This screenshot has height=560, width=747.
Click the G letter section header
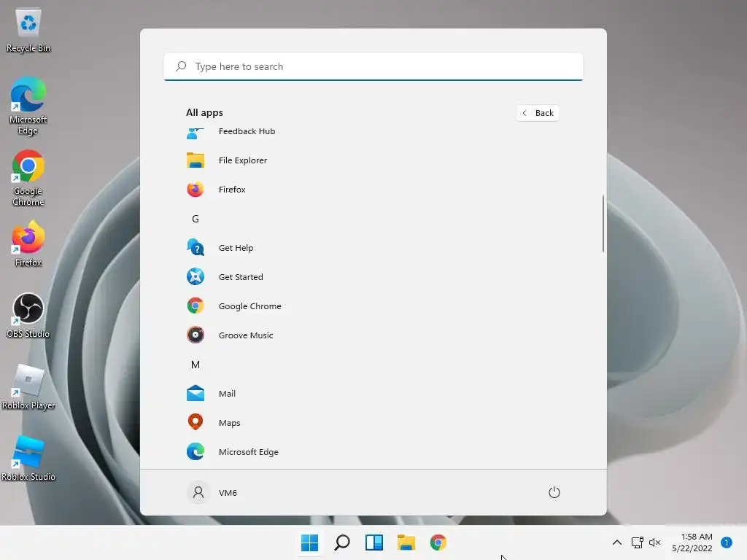coord(196,219)
